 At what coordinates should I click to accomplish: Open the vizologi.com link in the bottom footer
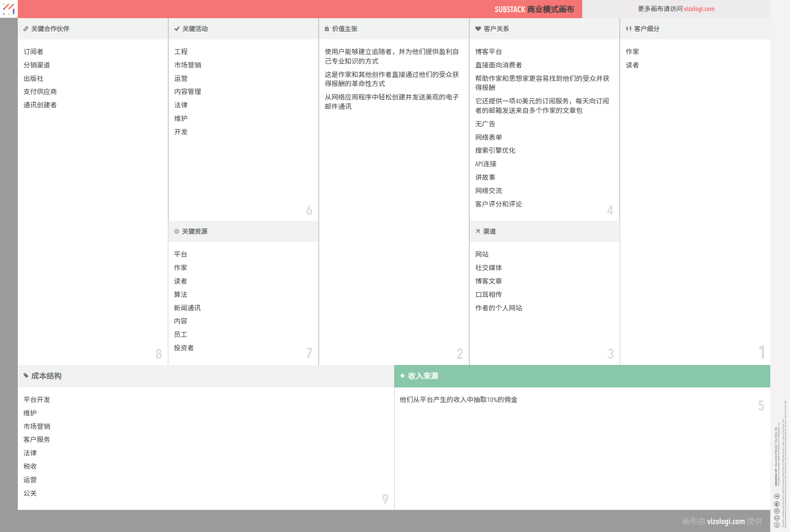pos(726,521)
